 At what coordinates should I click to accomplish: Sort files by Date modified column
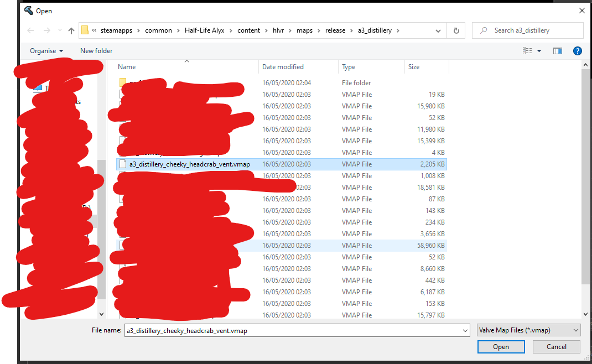click(x=283, y=67)
